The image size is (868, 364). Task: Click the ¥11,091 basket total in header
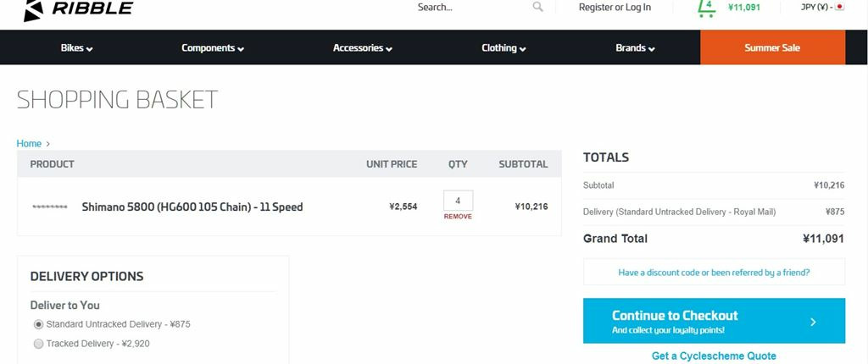click(x=744, y=8)
